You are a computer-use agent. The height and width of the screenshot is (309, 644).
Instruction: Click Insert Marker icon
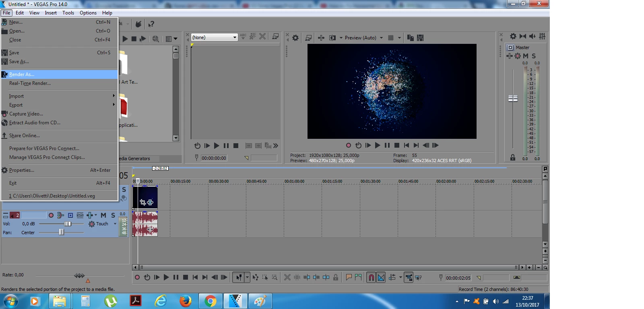click(349, 277)
